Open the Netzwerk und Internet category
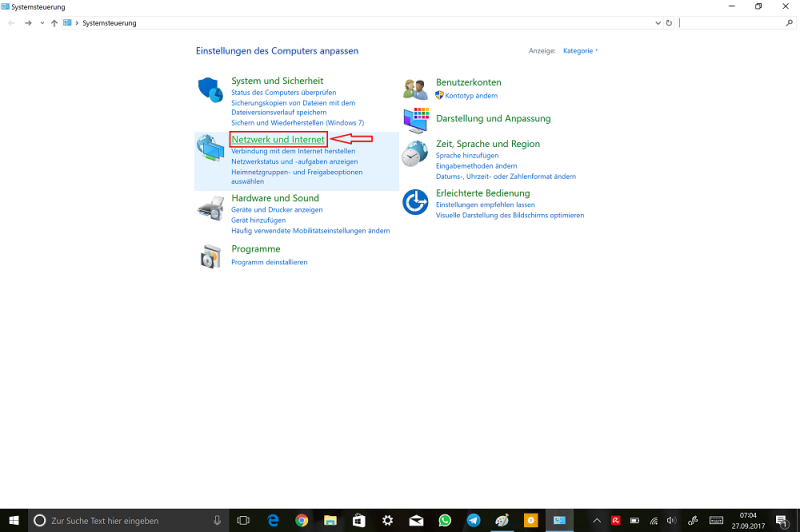The height and width of the screenshot is (532, 800). coord(278,139)
